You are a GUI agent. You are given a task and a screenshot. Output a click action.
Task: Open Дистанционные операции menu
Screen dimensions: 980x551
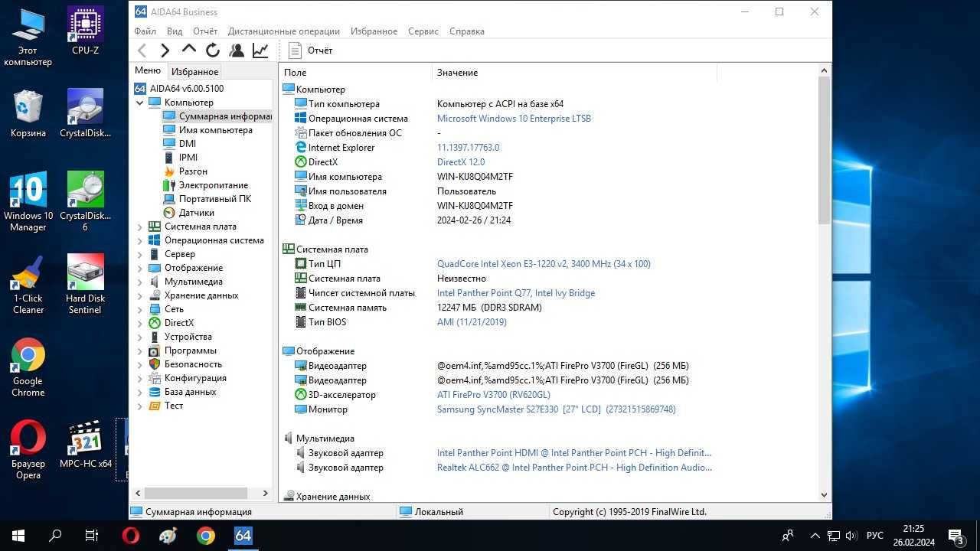click(x=283, y=31)
